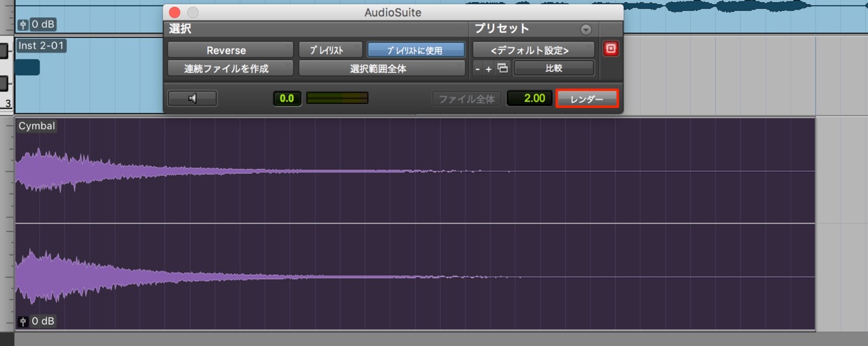Open the プレイリスト selection reference dropdown
Viewport: 868px width, 346px height.
(x=330, y=50)
